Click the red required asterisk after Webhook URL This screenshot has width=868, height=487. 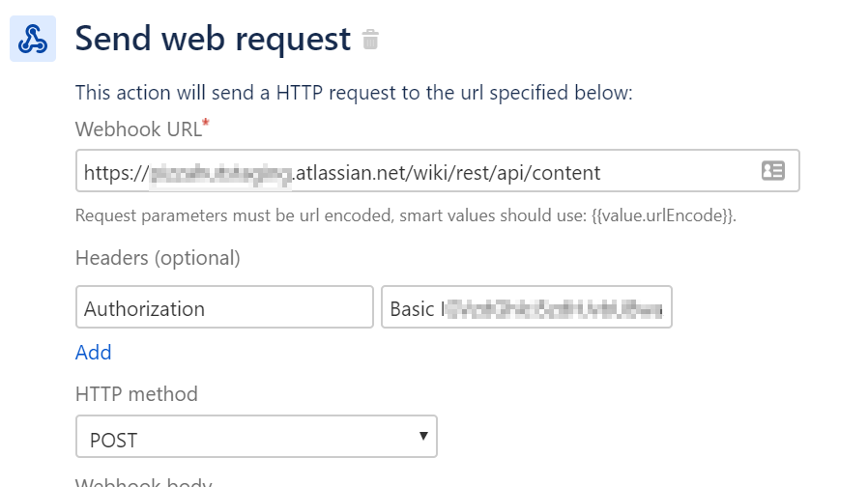pos(206,123)
